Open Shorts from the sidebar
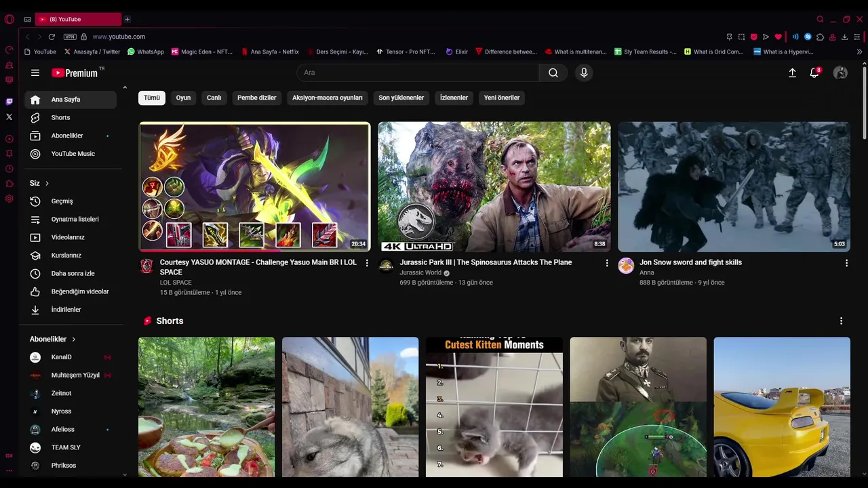 [71, 118]
